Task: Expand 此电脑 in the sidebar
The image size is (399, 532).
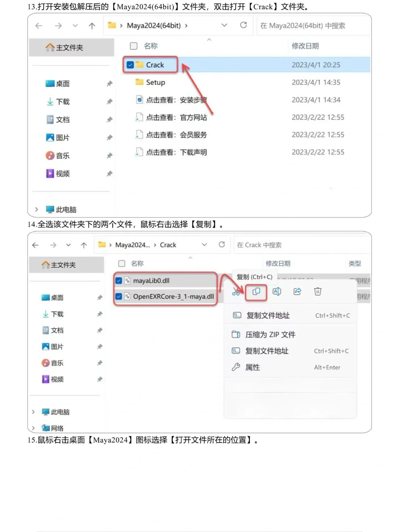Action: tap(36, 209)
